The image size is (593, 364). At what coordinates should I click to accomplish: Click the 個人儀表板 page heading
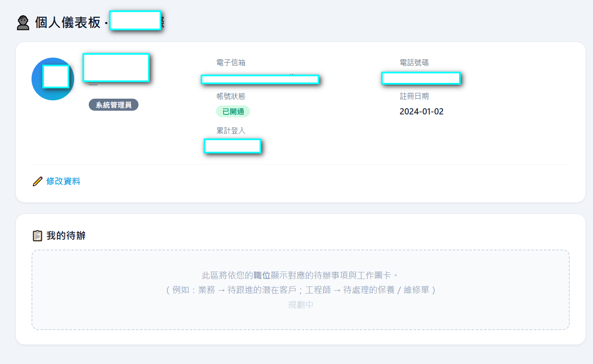pos(68,22)
